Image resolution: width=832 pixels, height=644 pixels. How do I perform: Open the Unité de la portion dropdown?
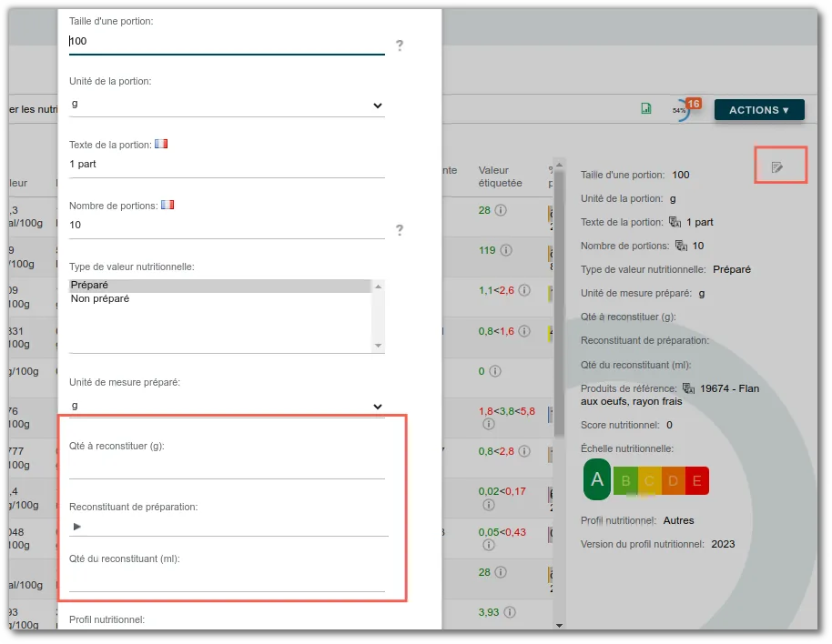pos(227,105)
